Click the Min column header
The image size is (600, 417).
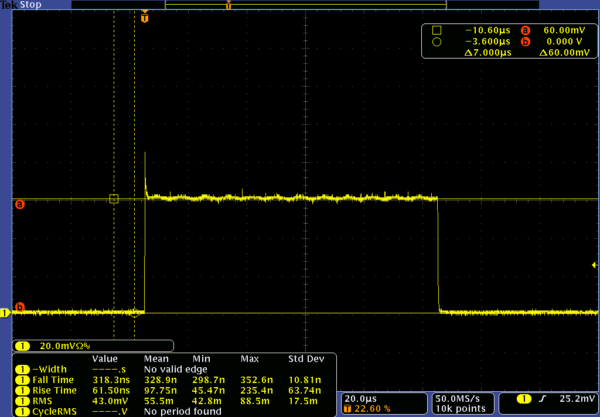click(201, 359)
